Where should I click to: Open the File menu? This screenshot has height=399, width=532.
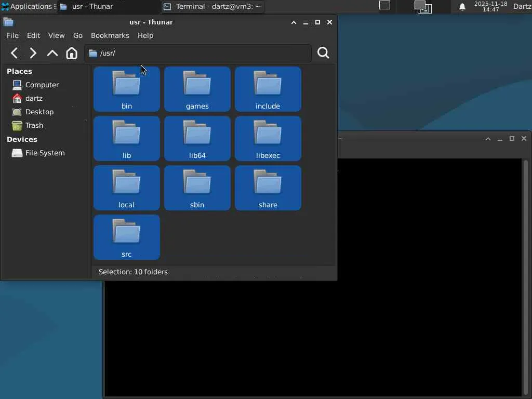point(12,36)
